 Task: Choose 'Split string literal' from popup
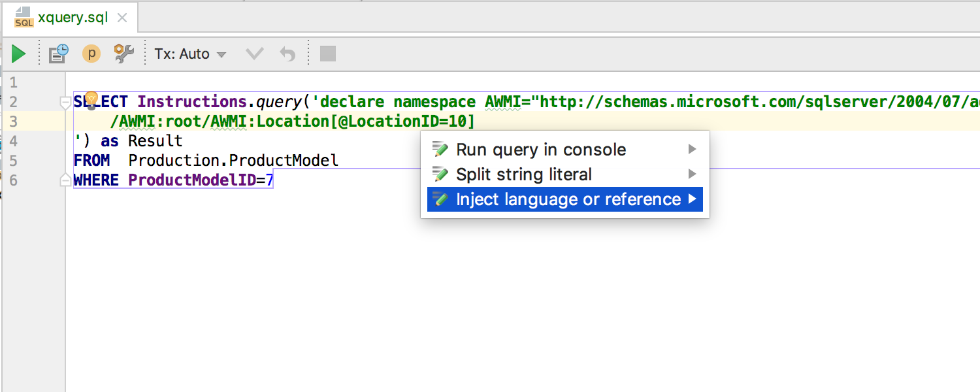coord(565,174)
